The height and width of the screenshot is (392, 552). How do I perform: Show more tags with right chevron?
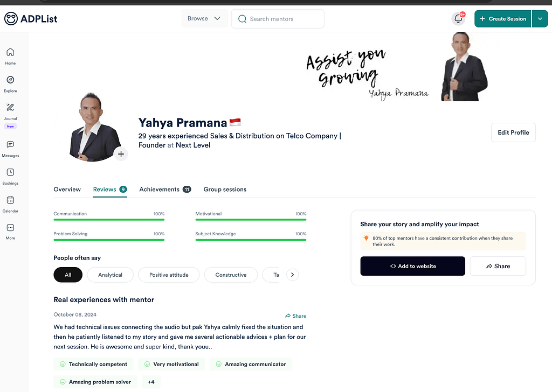point(293,275)
